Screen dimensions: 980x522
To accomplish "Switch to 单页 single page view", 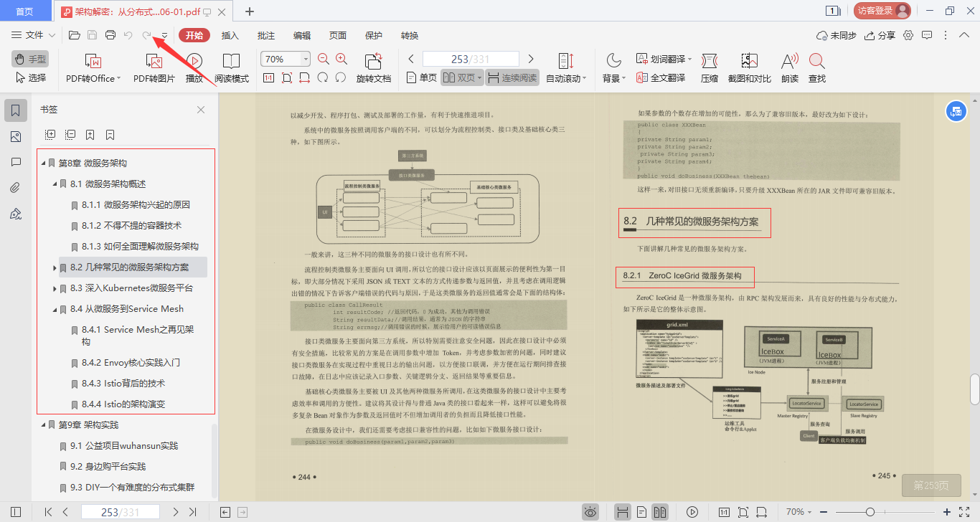I will tap(421, 77).
